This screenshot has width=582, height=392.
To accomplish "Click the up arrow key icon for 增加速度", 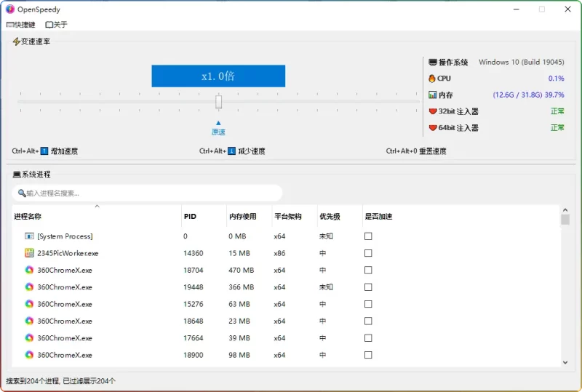I will click(x=44, y=151).
